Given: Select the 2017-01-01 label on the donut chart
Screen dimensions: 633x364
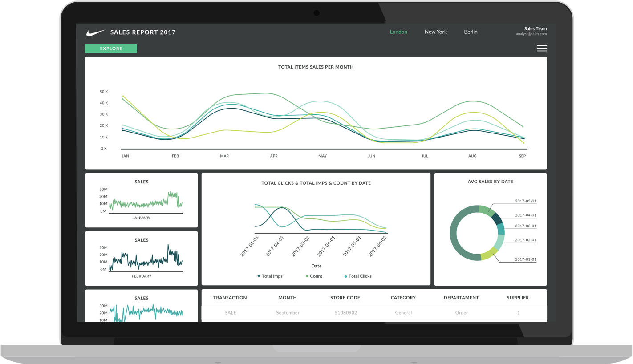Looking at the screenshot, I should tap(527, 259).
